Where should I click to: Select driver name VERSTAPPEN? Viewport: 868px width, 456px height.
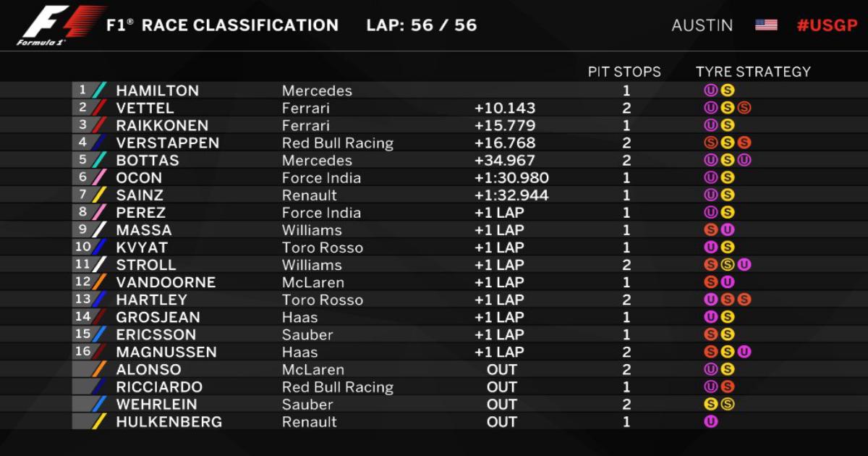[167, 143]
